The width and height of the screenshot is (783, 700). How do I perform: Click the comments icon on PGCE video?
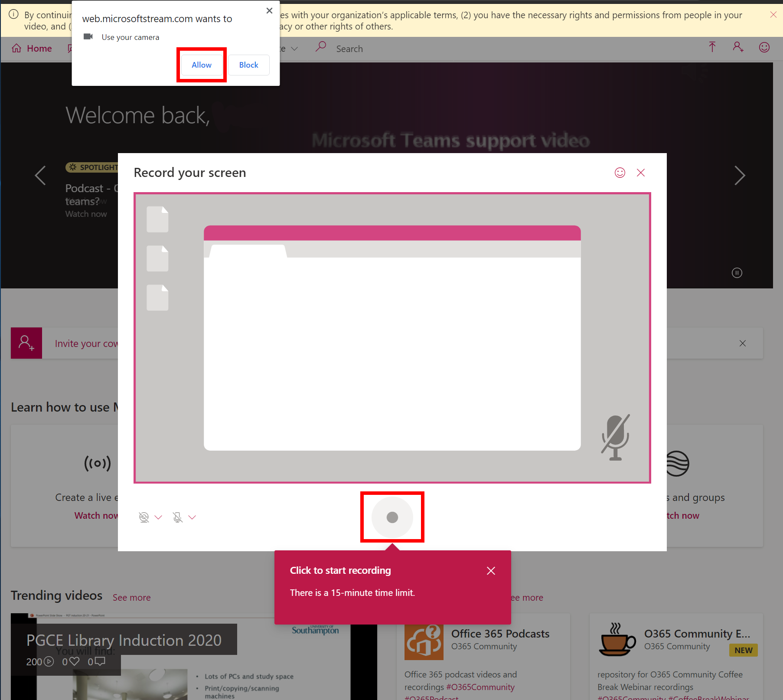[x=100, y=661]
